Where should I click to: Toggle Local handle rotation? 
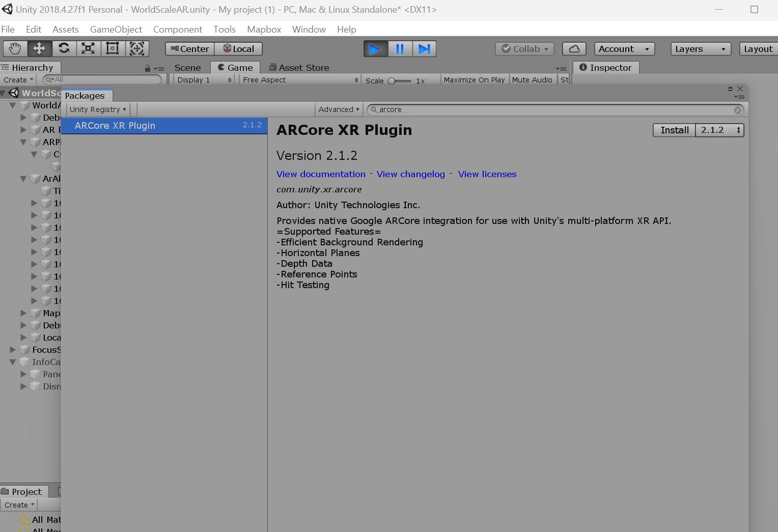click(238, 49)
